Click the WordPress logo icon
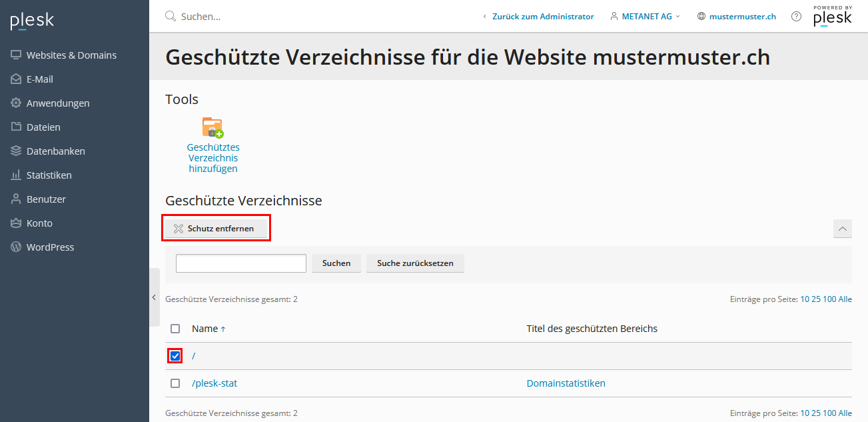This screenshot has width=868, height=422. [x=16, y=247]
